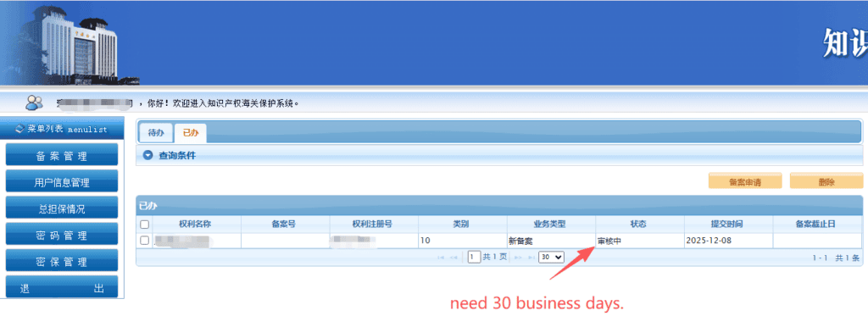Screen dimensions: 868x316
Task: Sort by 提交时间 column header
Action: click(x=726, y=225)
